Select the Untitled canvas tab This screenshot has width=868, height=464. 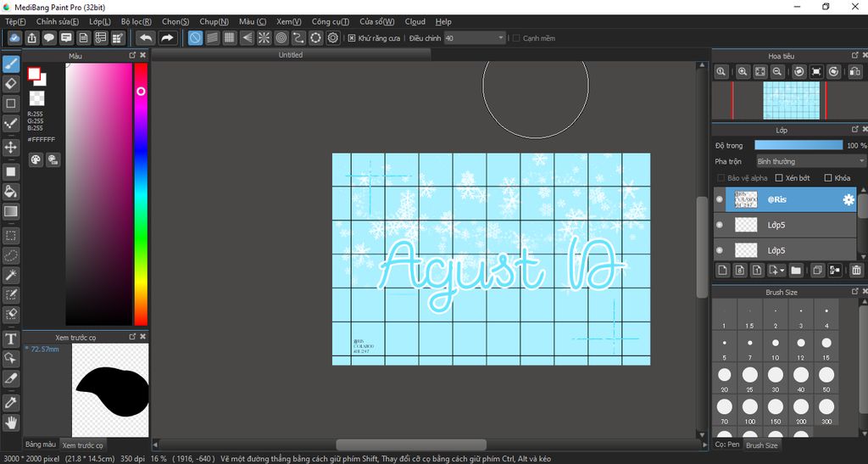291,55
